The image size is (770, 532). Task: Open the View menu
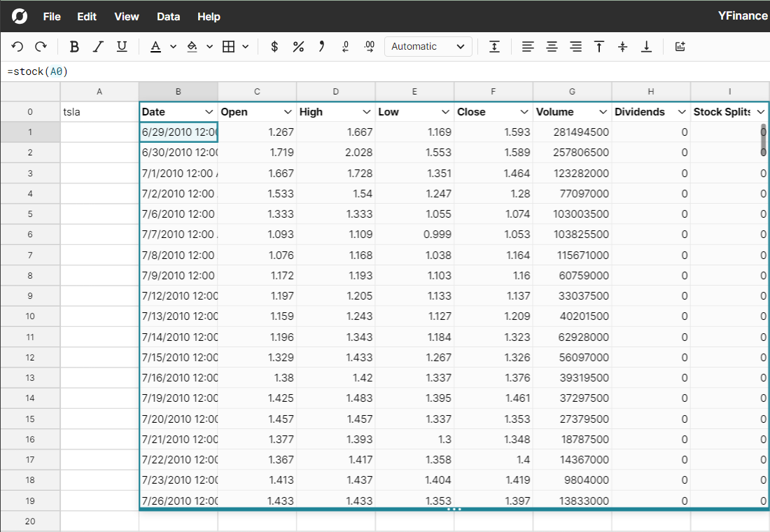[127, 16]
